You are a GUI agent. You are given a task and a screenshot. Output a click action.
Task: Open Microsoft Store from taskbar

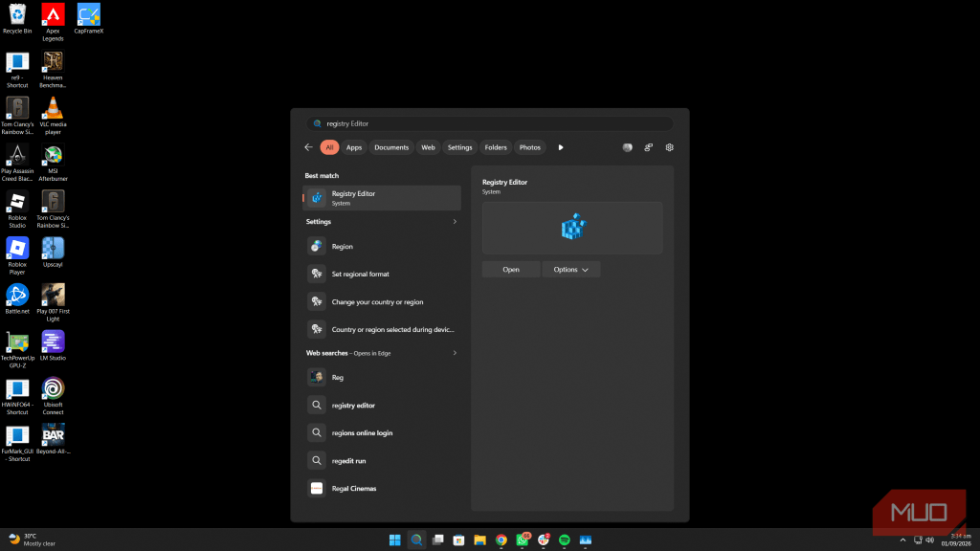[x=458, y=540]
